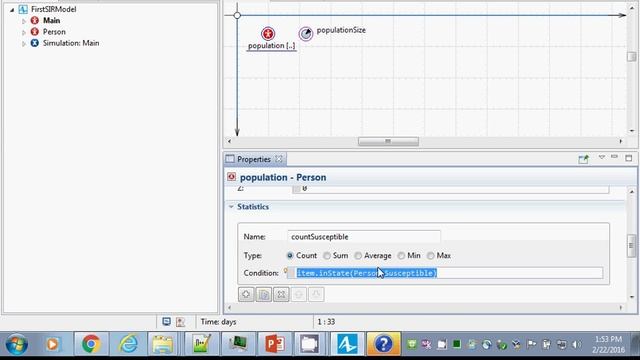Switch to the Properties tab

(x=254, y=159)
